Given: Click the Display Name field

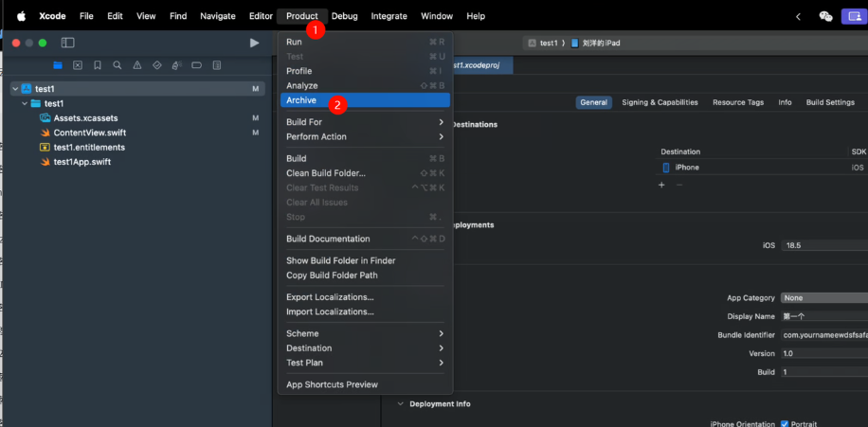Looking at the screenshot, I should (x=824, y=316).
